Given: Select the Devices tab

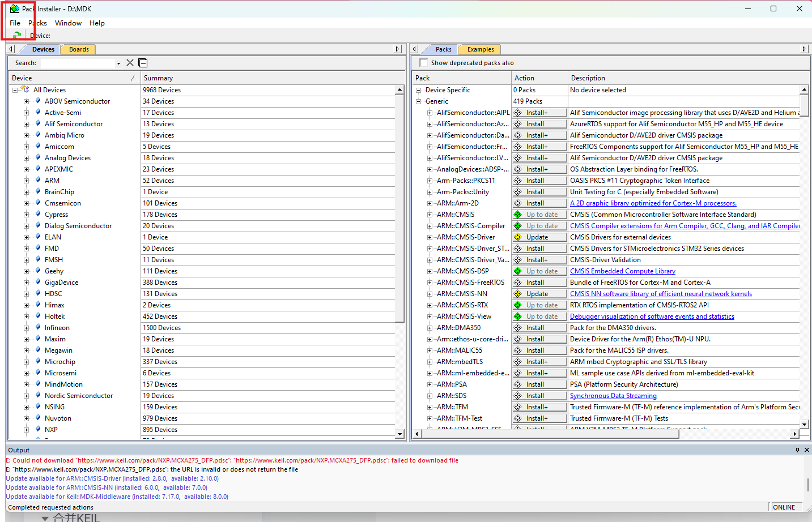Looking at the screenshot, I should [x=43, y=49].
